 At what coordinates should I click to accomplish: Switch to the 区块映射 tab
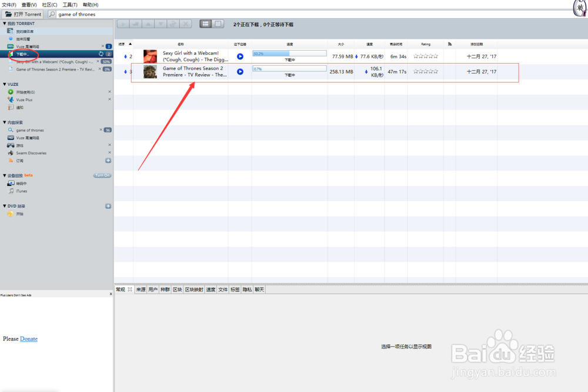click(x=194, y=290)
